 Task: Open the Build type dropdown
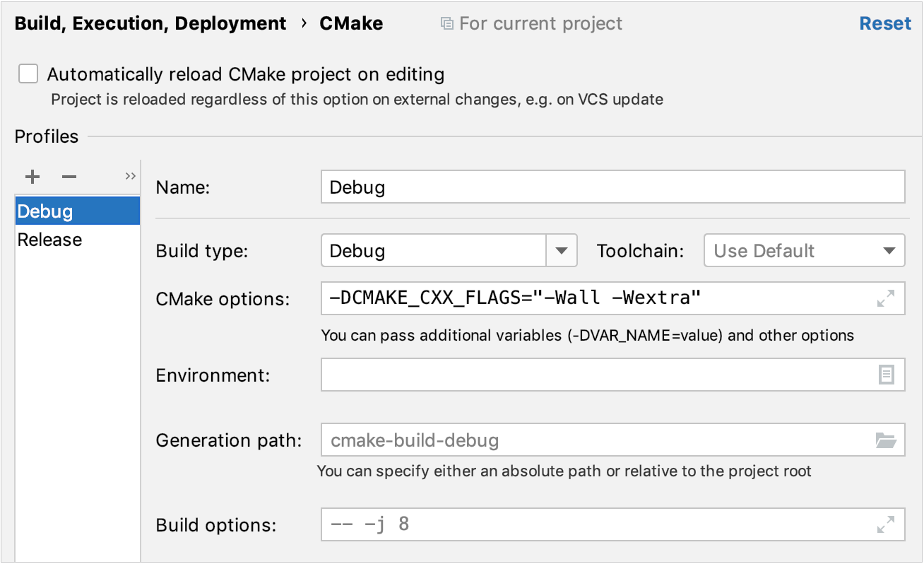562,250
